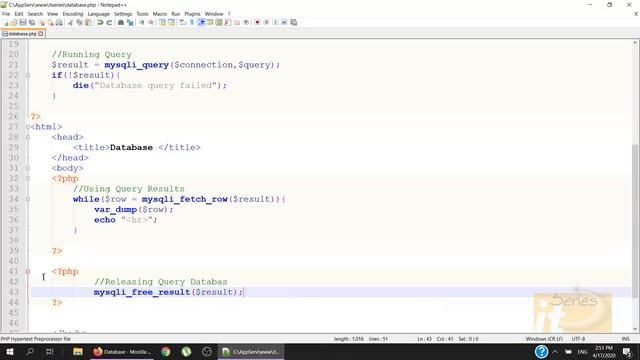Collapse the php block fold at line 32
Image resolution: width=640 pixels, height=360 pixels.
pos(28,178)
